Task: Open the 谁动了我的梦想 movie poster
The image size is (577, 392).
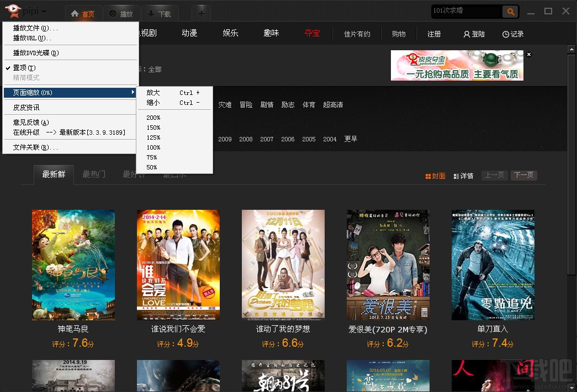Action: (283, 265)
